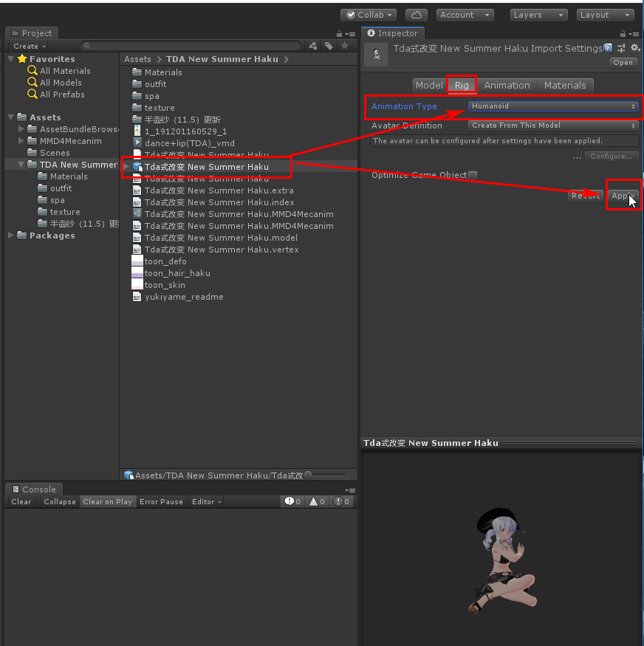Toggle the Inspector panel lock
This screenshot has height=646, width=644.
click(x=623, y=34)
